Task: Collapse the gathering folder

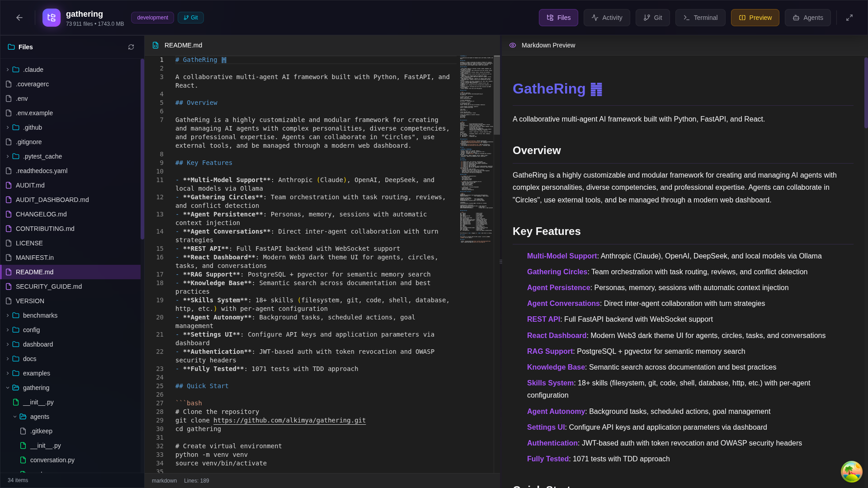Action: 8,388
